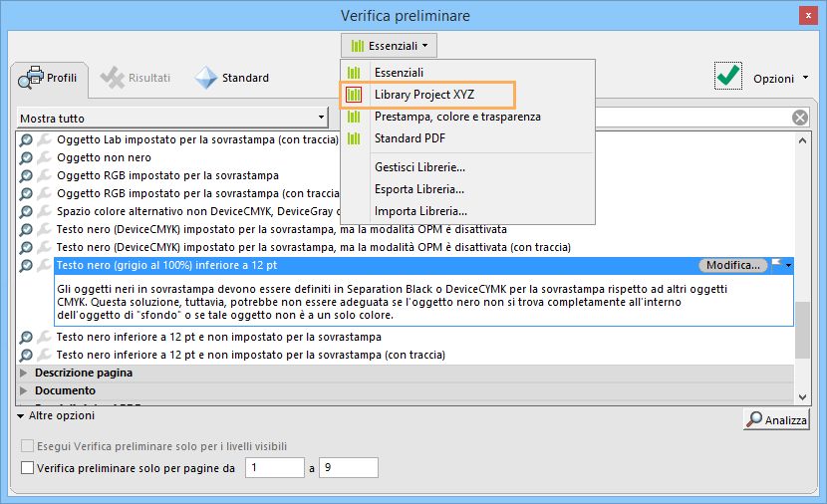Open the Opzioni dropdown menu

coord(780,79)
